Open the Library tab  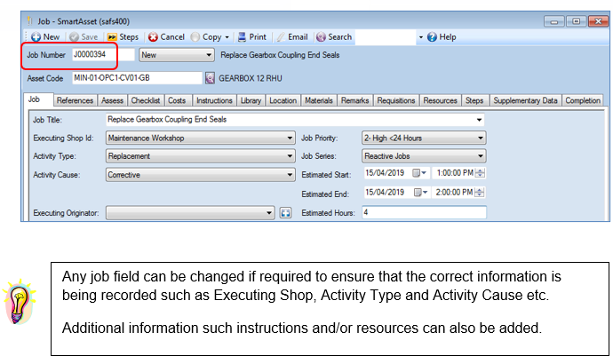(251, 100)
